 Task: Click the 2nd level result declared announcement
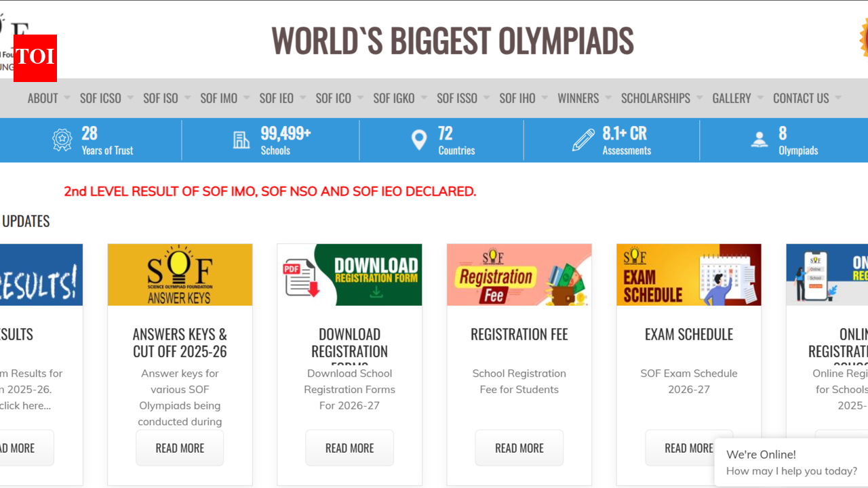pyautogui.click(x=270, y=192)
